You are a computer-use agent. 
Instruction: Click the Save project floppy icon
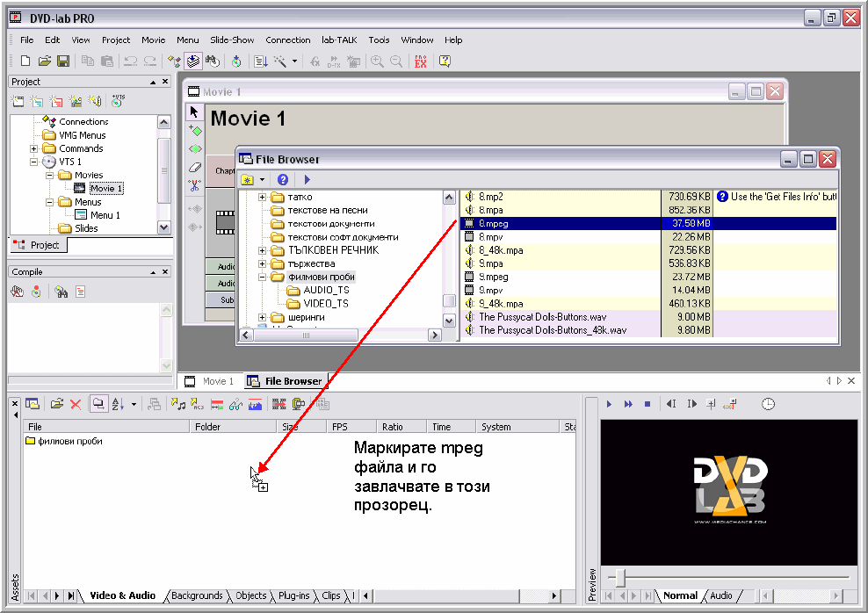coord(63,61)
